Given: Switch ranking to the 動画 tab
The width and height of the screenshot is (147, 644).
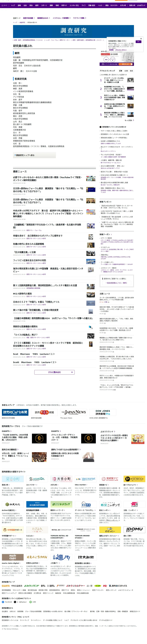Looking at the screenshot, I should 132,71.
